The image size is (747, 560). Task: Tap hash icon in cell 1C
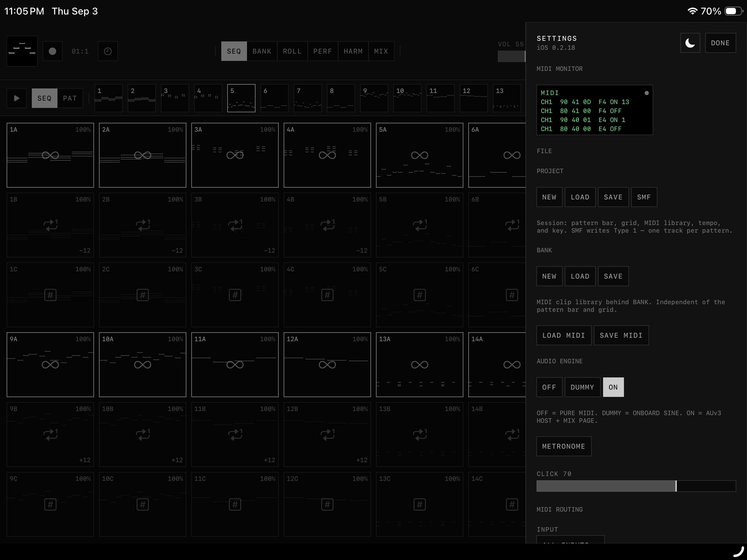coord(50,295)
